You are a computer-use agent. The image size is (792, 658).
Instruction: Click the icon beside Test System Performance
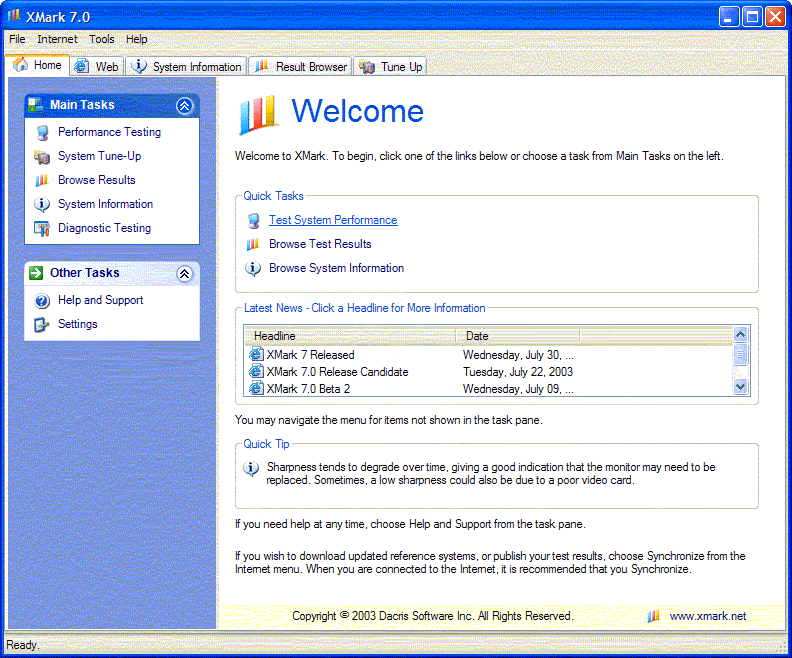254,221
